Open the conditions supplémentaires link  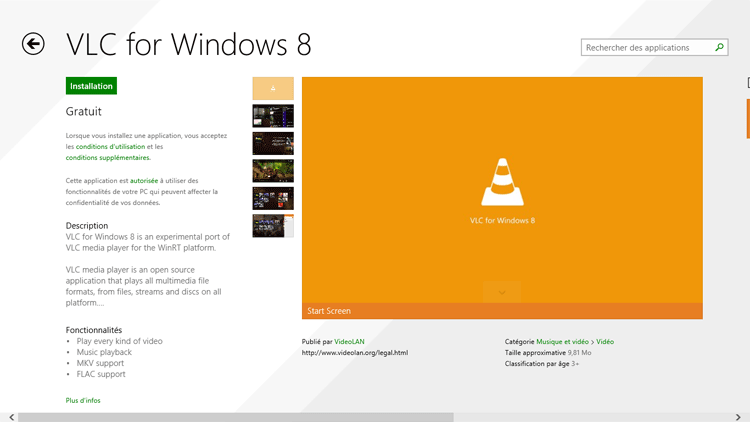click(108, 157)
